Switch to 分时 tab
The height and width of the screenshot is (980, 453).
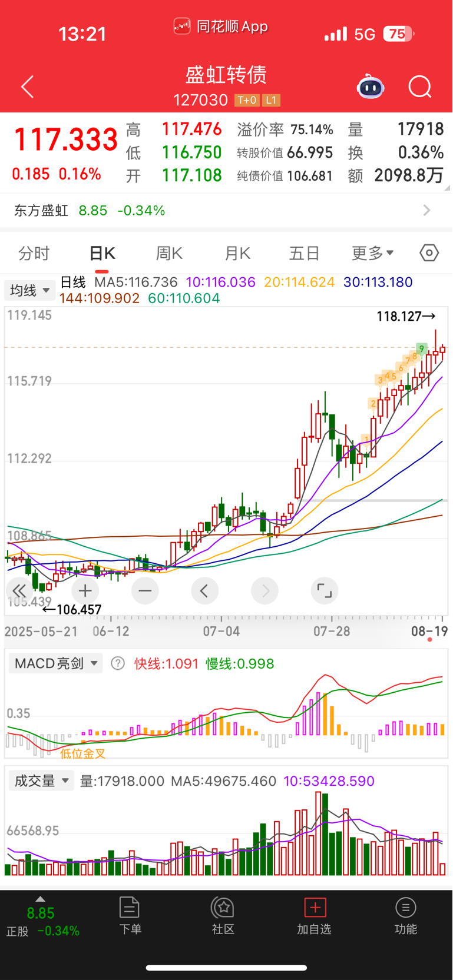click(x=34, y=253)
